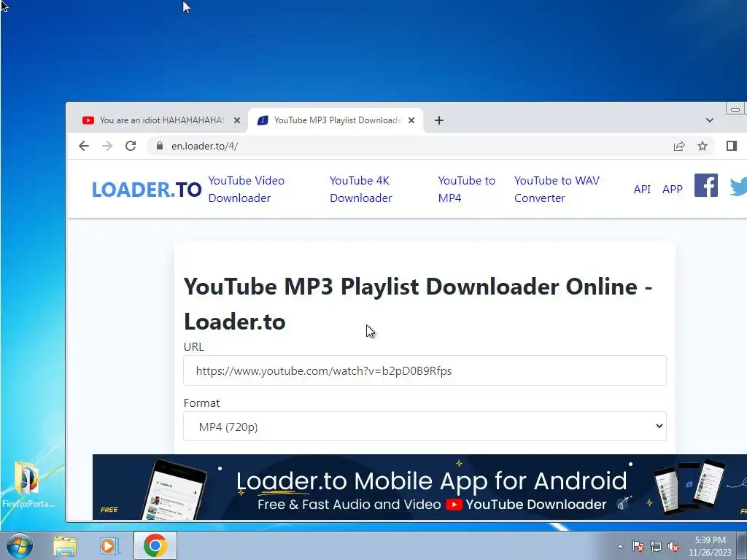Reload the loader.to page
This screenshot has width=747, height=560.
pos(131,146)
